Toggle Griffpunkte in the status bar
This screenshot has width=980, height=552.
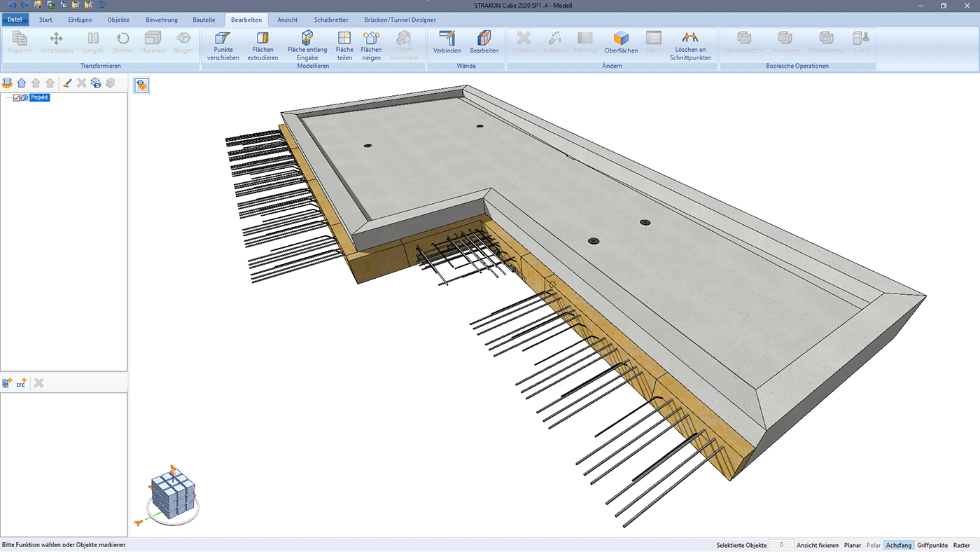932,545
